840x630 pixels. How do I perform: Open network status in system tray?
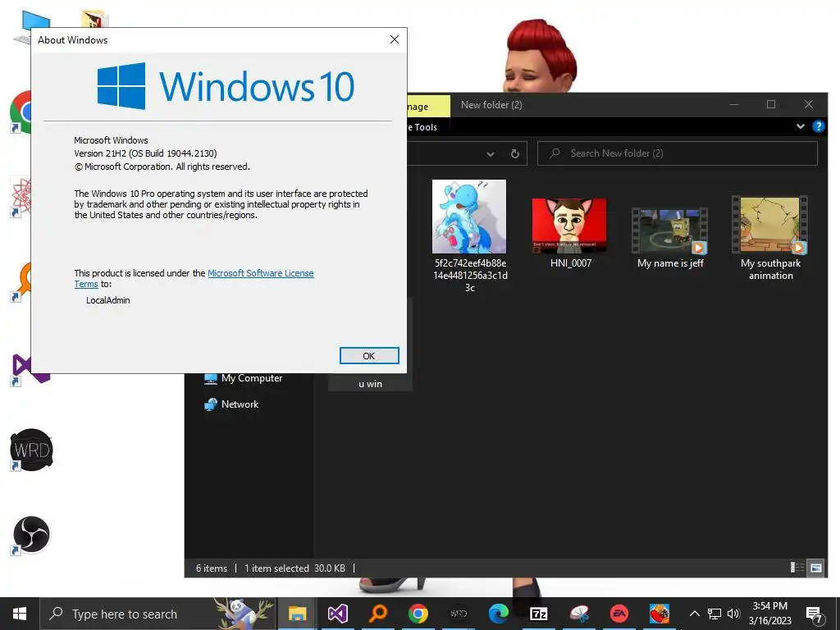click(x=714, y=614)
